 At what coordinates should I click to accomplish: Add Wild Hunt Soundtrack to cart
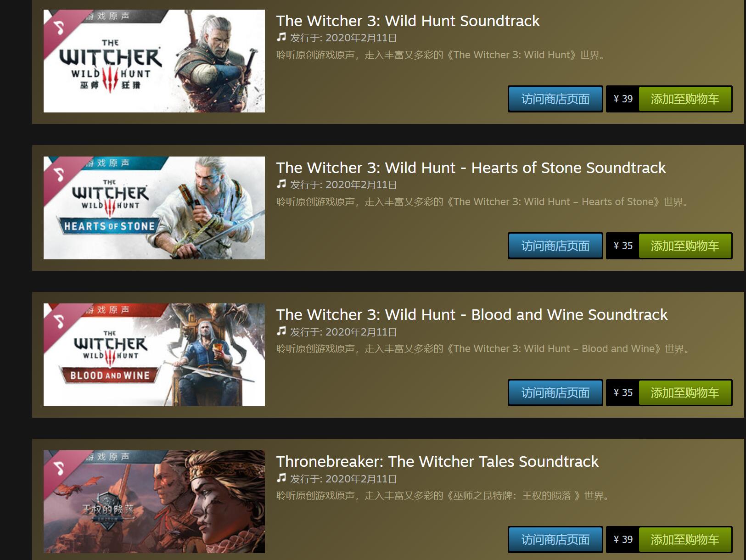(x=685, y=99)
